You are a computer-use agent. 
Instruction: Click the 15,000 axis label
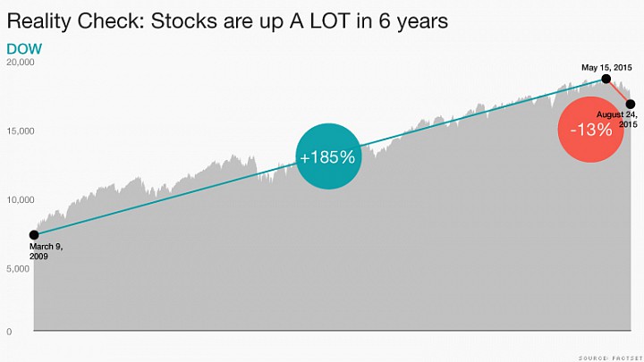(20, 130)
